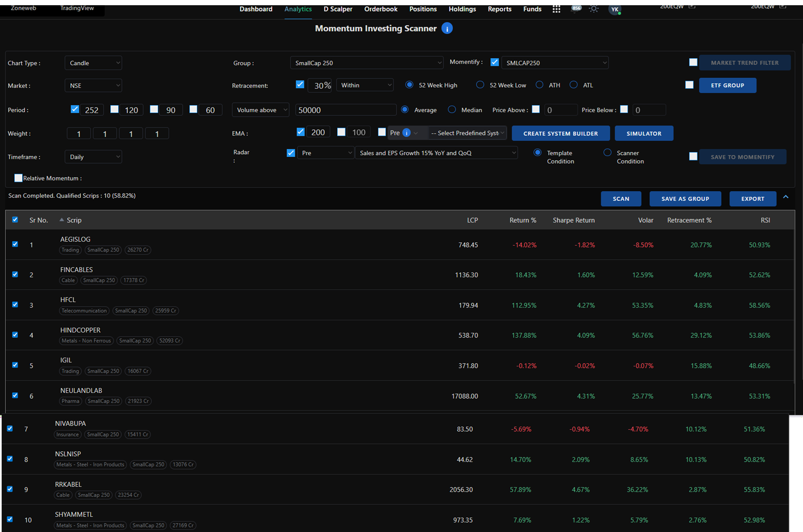This screenshot has width=803, height=532.
Task: Open the Select Predefined System dropdown
Action: 467,133
